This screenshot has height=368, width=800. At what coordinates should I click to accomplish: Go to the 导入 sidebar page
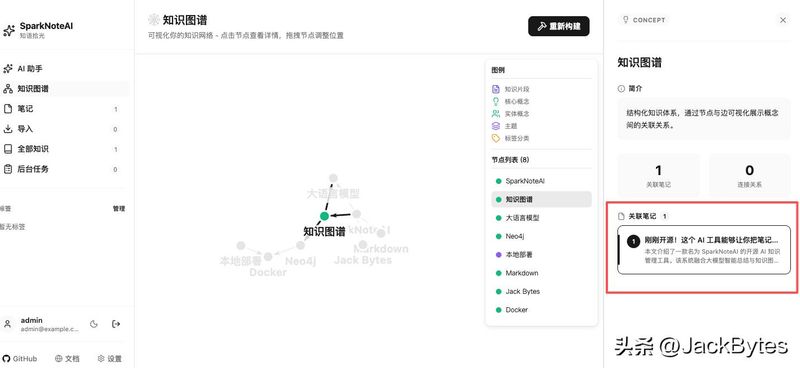point(64,129)
